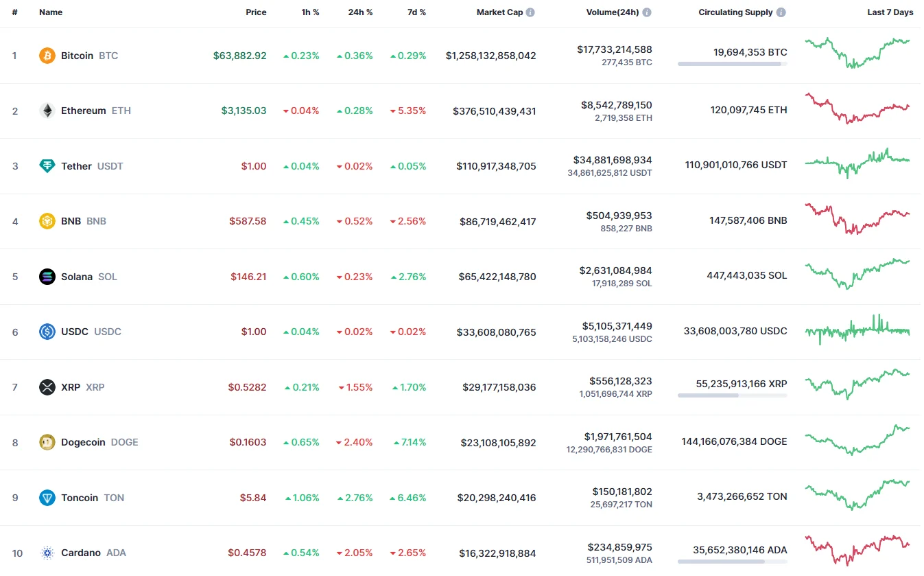Image resolution: width=924 pixels, height=576 pixels.
Task: Click the Dogecoin logo icon
Action: click(47, 442)
